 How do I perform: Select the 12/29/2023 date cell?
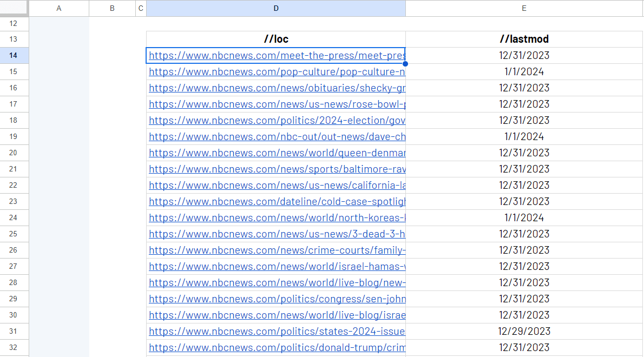click(x=524, y=331)
